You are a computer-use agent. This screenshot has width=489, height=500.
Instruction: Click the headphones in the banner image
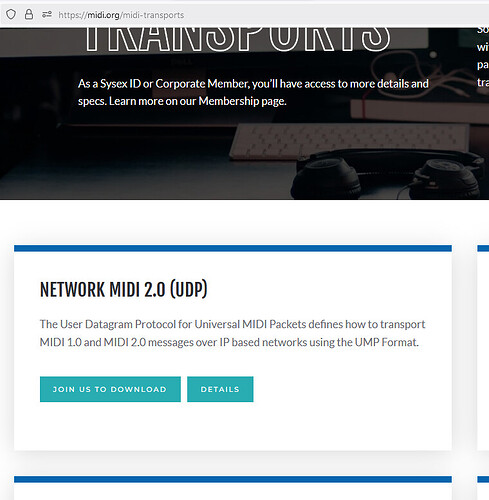387,175
